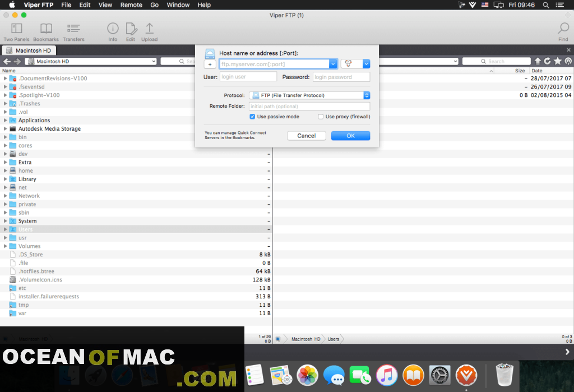Open iBooks in the Dock

413,376
